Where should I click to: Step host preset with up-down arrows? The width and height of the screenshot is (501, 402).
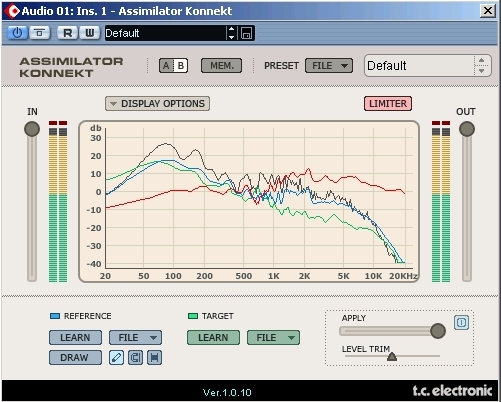[231, 33]
